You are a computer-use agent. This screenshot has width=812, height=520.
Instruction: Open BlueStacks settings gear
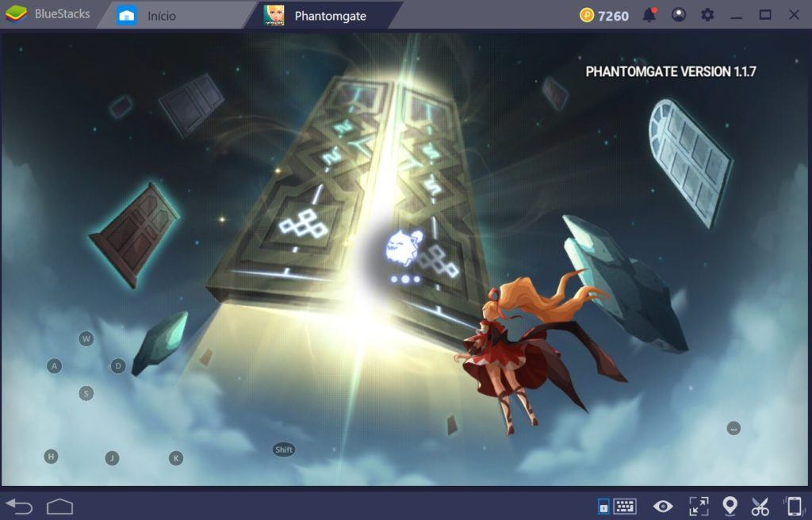(707, 14)
